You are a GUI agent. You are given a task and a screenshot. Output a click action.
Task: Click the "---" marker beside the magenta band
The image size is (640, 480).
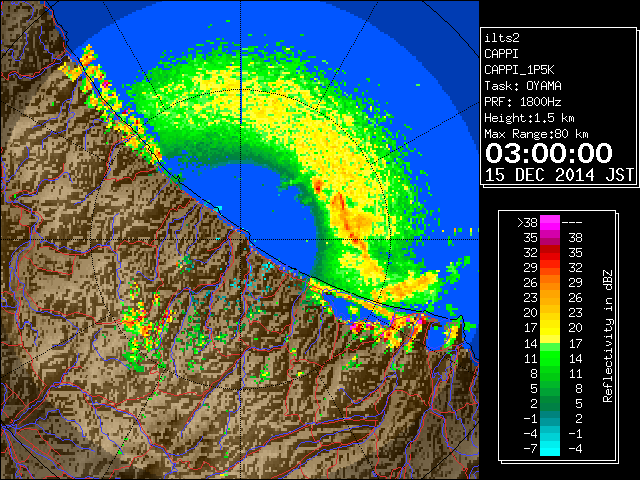point(572,222)
